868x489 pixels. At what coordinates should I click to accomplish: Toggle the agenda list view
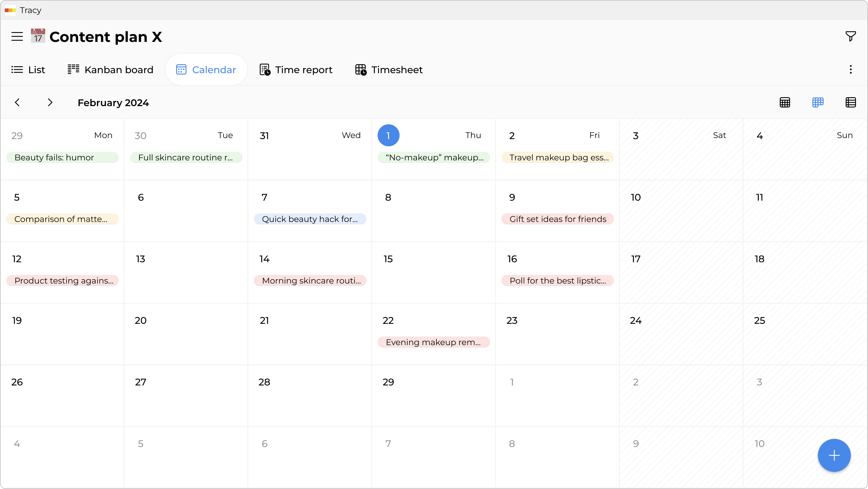851,102
